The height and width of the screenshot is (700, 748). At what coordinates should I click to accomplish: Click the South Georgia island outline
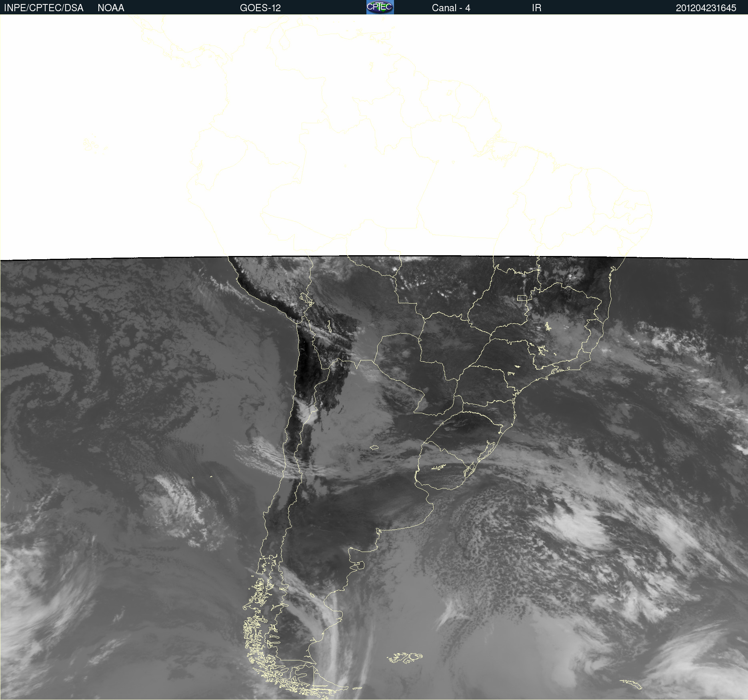pos(631,684)
